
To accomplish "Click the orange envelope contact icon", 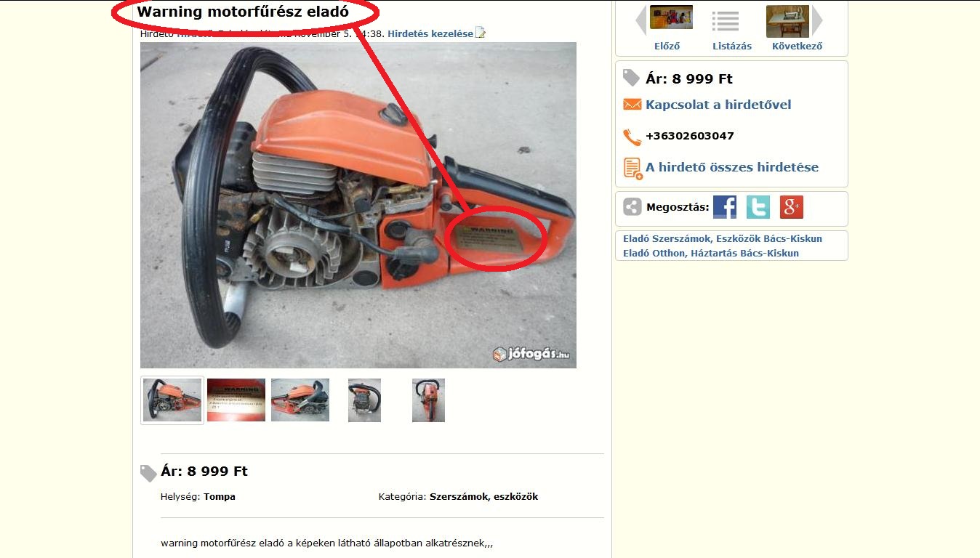I will click(632, 105).
